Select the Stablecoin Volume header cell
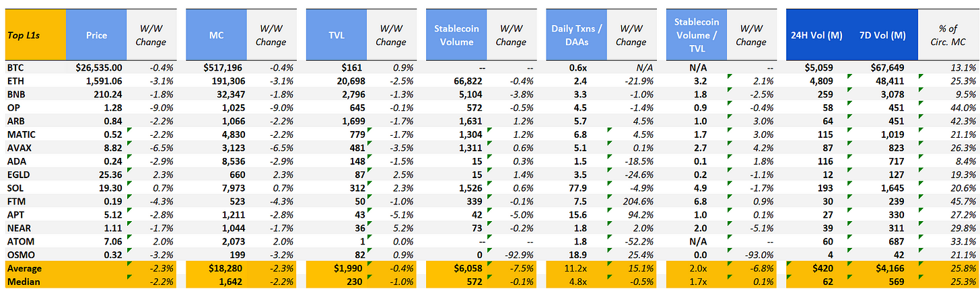The height and width of the screenshot is (289, 980). (456, 36)
